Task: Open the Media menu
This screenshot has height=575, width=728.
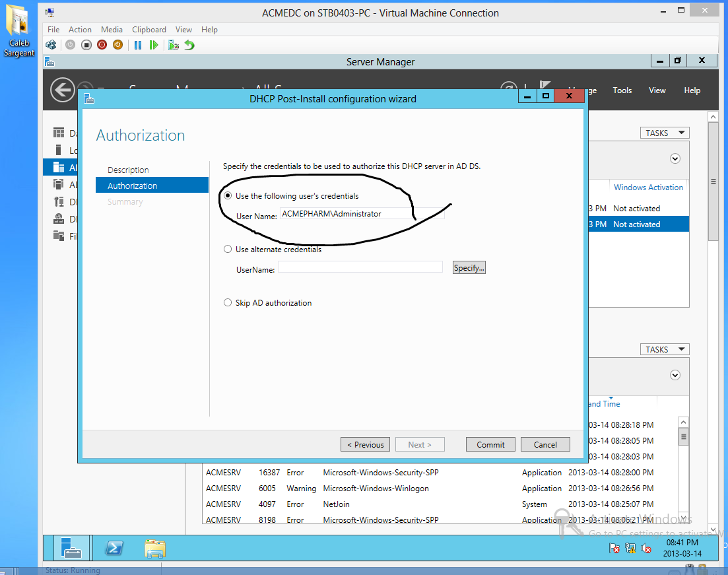Action: [112, 29]
